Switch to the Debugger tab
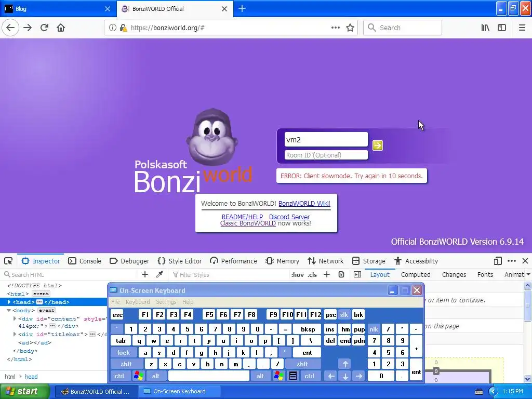This screenshot has height=399, width=532. [x=129, y=261]
